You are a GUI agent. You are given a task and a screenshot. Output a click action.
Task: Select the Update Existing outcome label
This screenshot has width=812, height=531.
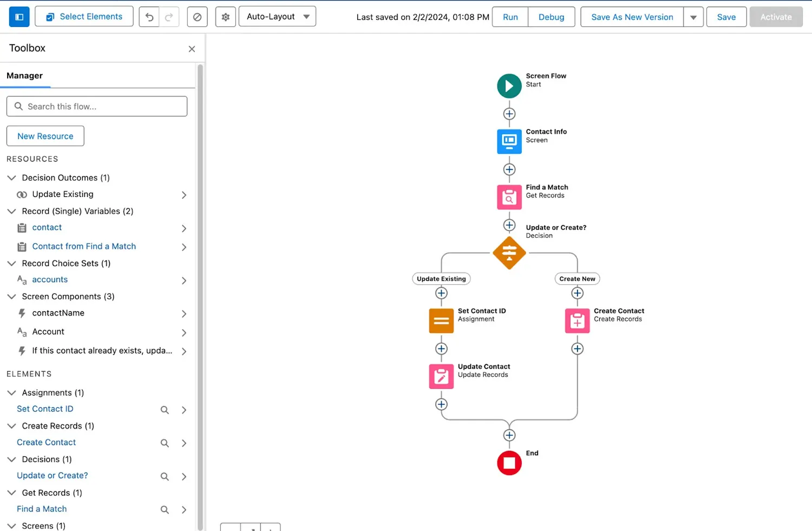coord(441,279)
